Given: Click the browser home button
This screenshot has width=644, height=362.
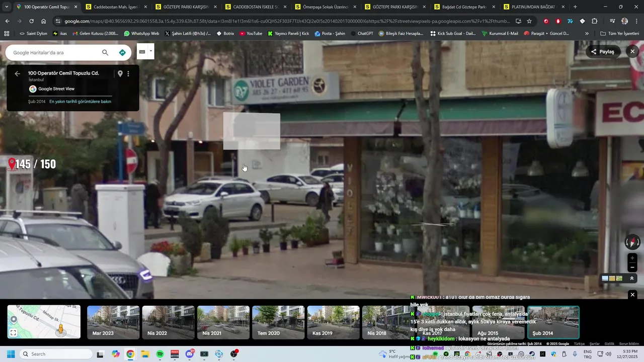Looking at the screenshot, I should tap(44, 21).
